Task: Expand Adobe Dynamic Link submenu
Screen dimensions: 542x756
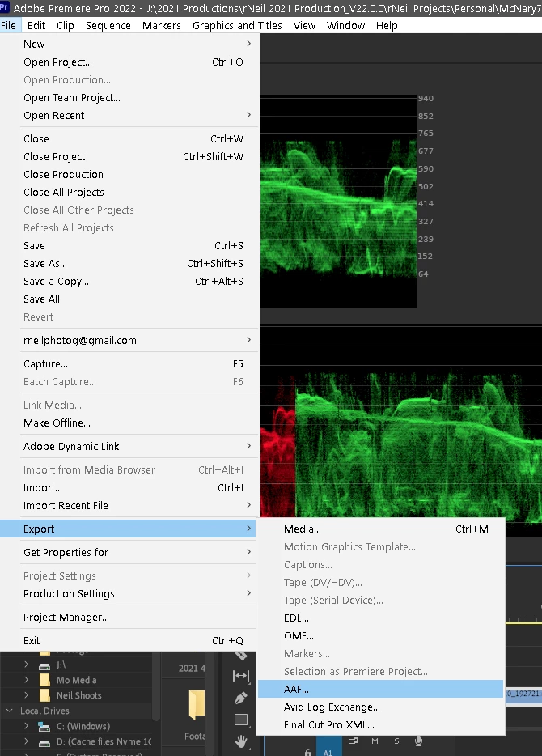Action: pos(248,447)
